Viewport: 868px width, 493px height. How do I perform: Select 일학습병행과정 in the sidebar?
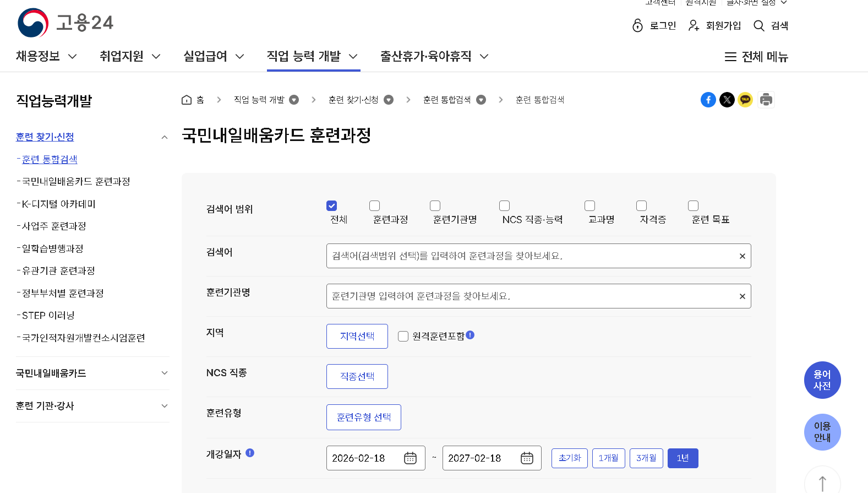coord(53,248)
